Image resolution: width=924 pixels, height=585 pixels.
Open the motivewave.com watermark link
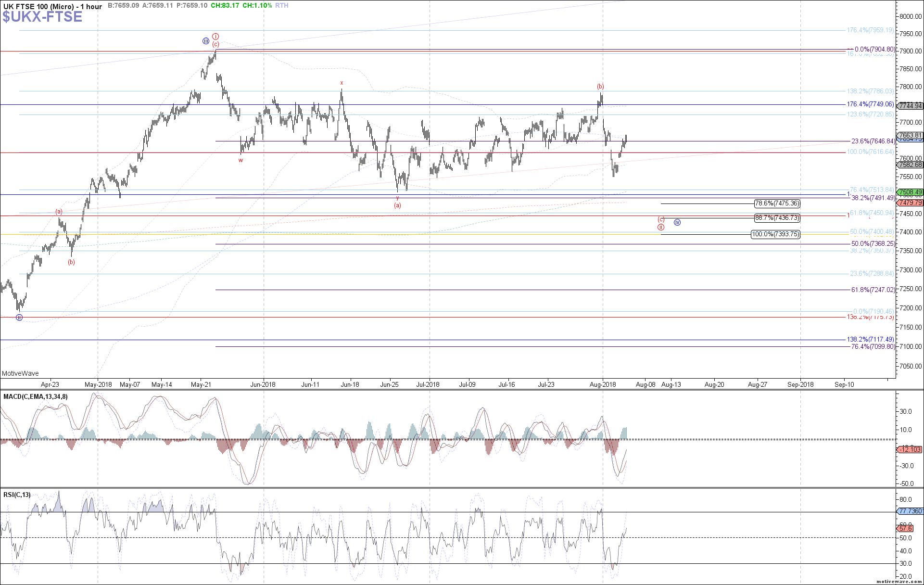pos(898,582)
